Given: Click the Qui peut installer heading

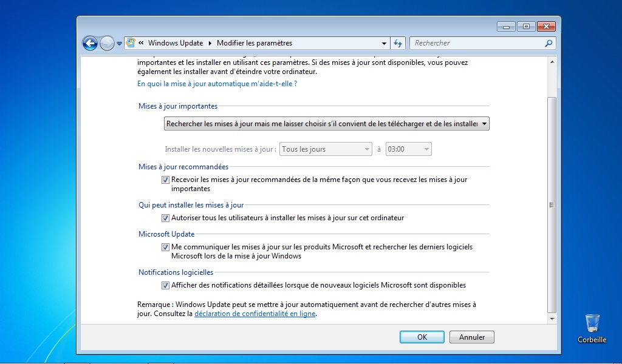Looking at the screenshot, I should click(191, 205).
